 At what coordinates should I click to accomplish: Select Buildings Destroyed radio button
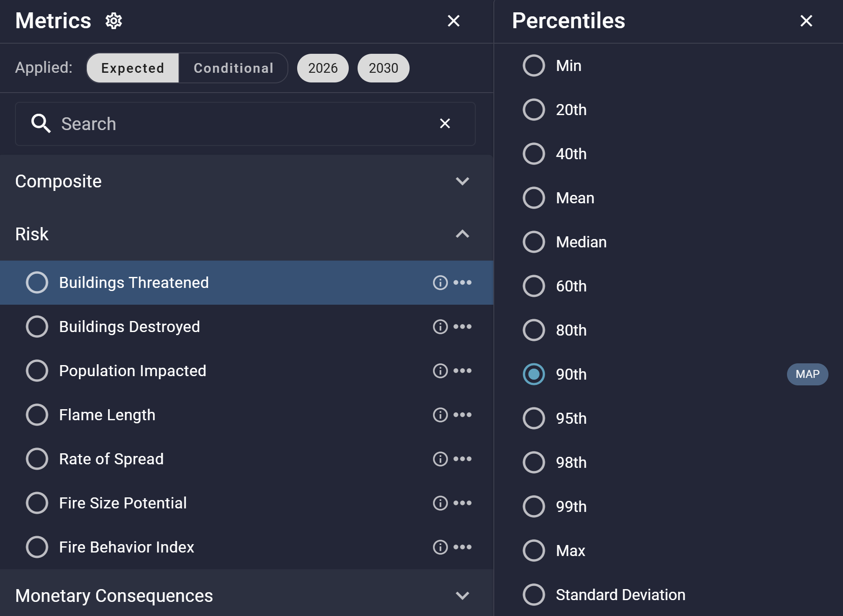(x=37, y=327)
